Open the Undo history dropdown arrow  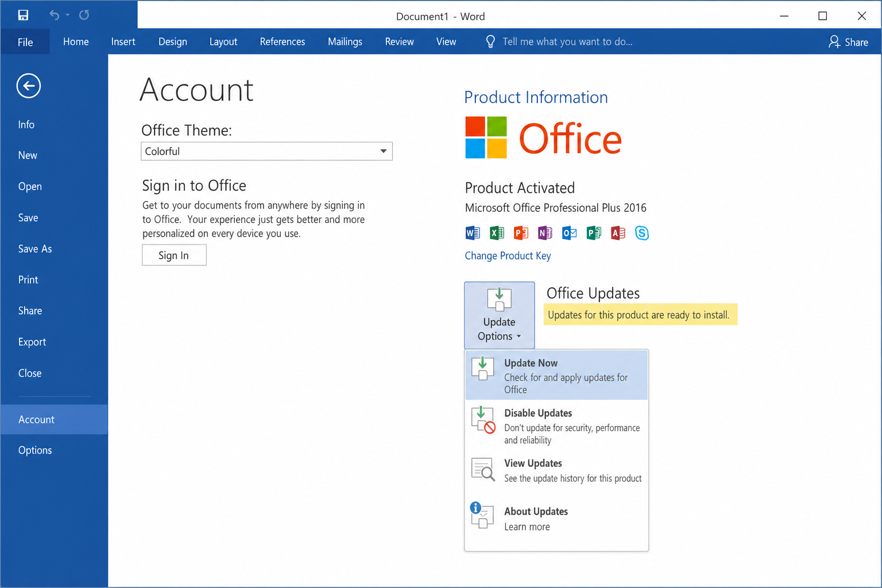(x=68, y=16)
